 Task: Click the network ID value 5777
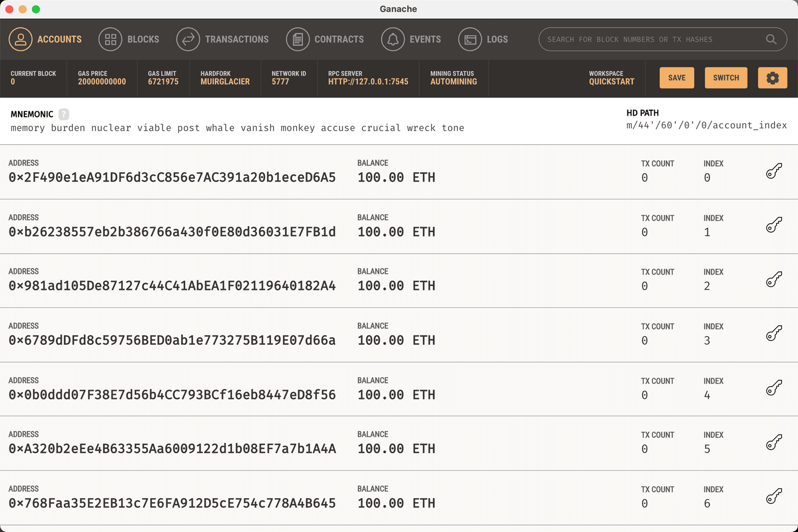point(280,82)
